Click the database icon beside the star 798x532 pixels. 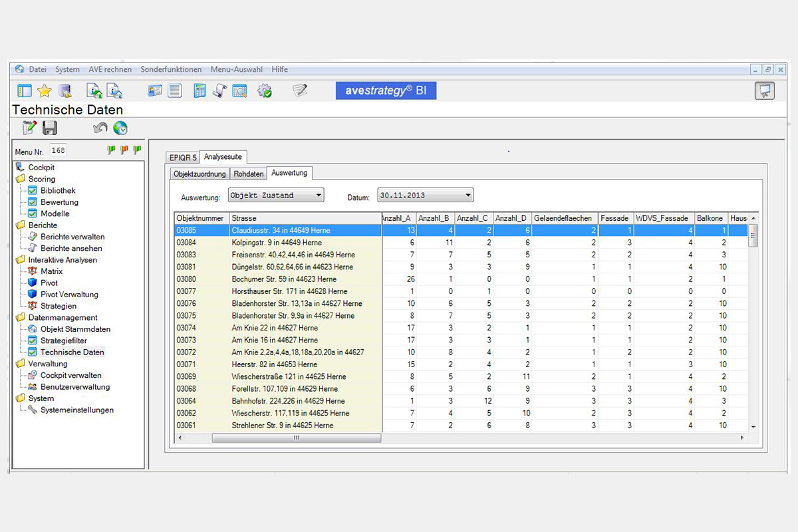(65, 91)
